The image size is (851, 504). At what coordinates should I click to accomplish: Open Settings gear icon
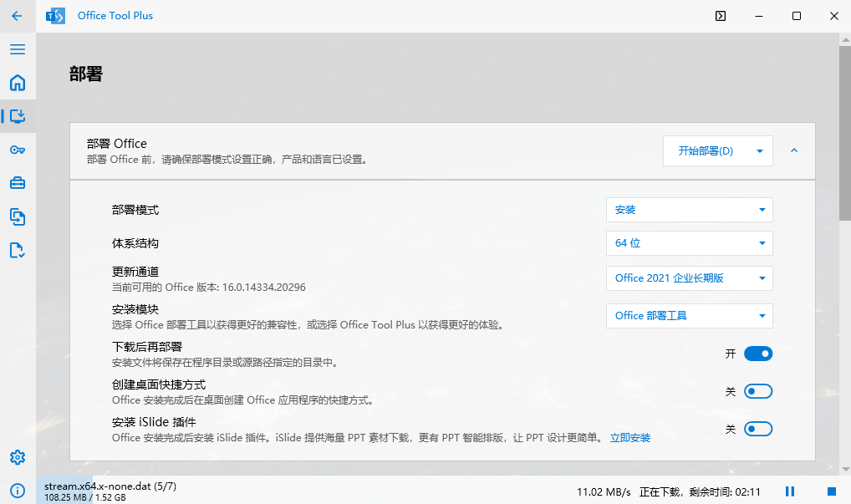click(x=18, y=457)
